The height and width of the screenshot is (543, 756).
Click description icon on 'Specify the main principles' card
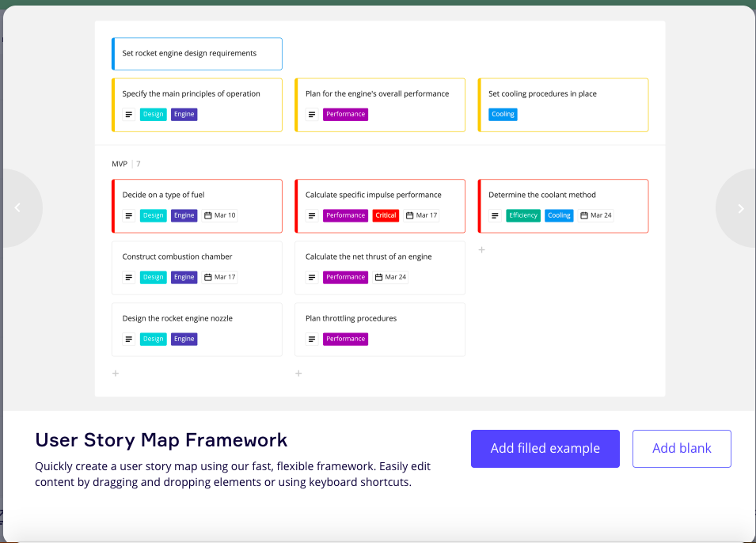click(129, 114)
